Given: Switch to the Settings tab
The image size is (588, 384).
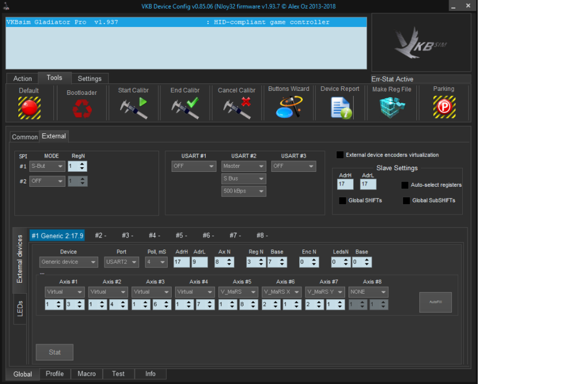Looking at the screenshot, I should (90, 79).
